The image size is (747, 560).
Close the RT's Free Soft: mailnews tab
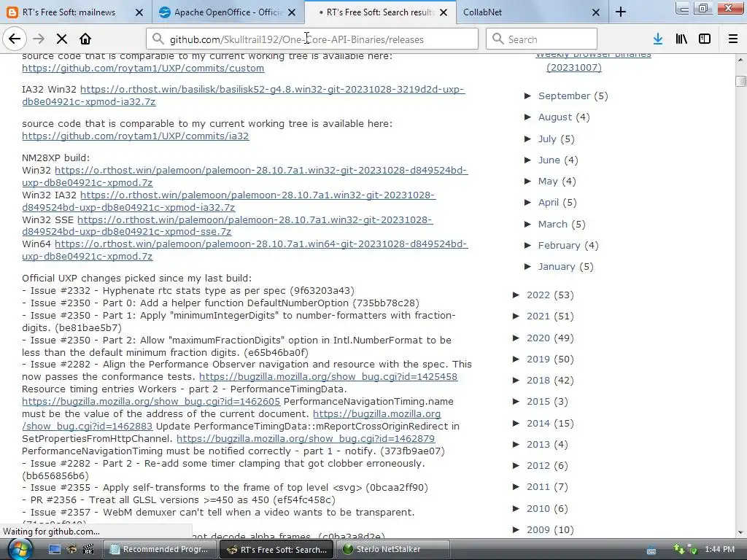tap(139, 12)
